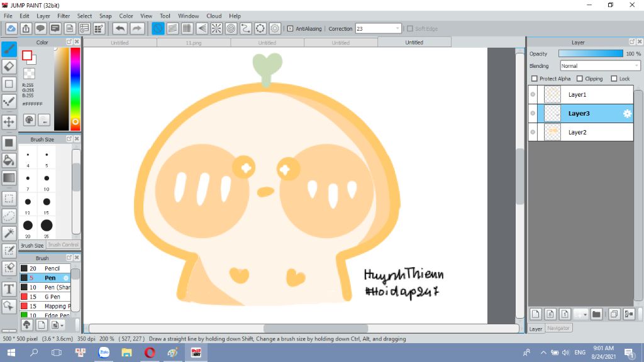Enable curve snap
Image resolution: width=644 pixels, height=362 pixels.
tap(246, 28)
